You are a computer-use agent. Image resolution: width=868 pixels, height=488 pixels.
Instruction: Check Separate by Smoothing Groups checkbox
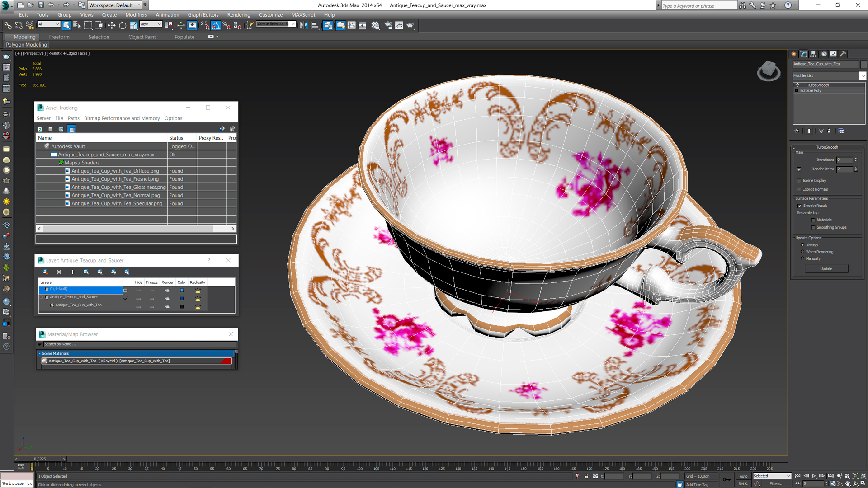[813, 228]
